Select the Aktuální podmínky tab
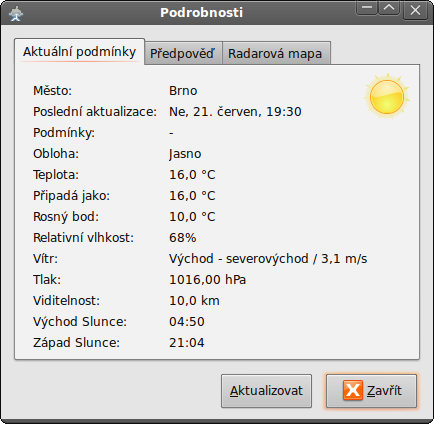 click(x=79, y=52)
